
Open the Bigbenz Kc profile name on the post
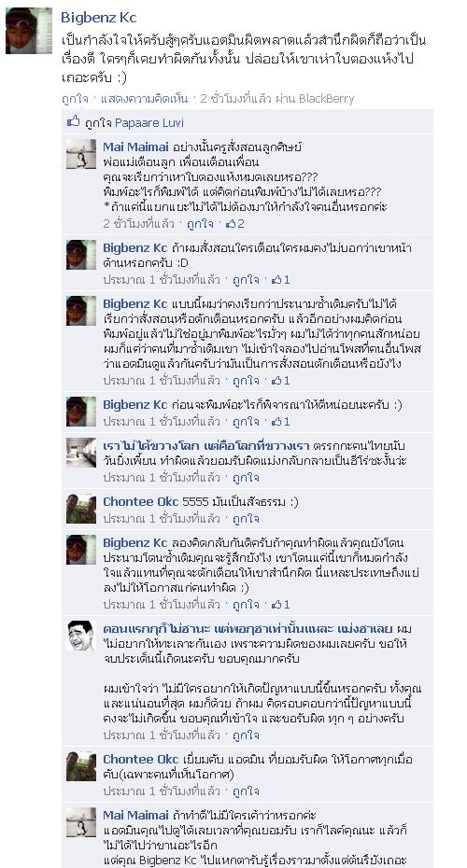coord(99,18)
